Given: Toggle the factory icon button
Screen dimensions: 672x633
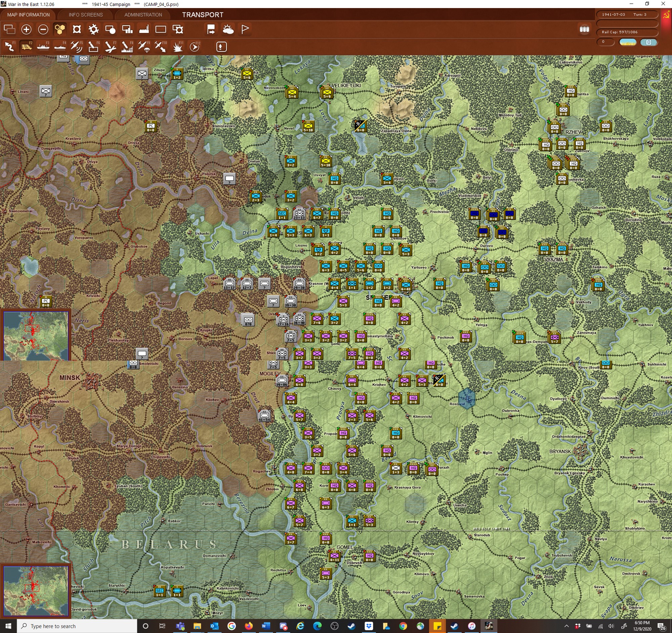Looking at the screenshot, I should tap(144, 30).
